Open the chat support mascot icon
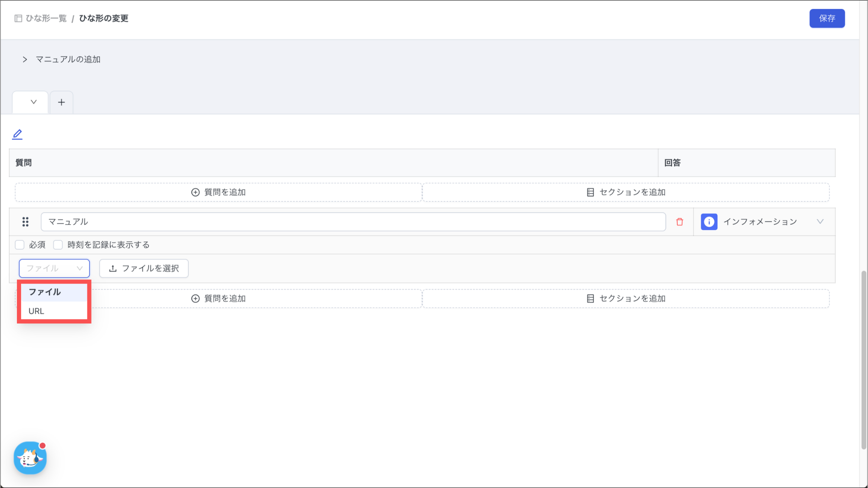This screenshot has width=868, height=488. (30, 458)
